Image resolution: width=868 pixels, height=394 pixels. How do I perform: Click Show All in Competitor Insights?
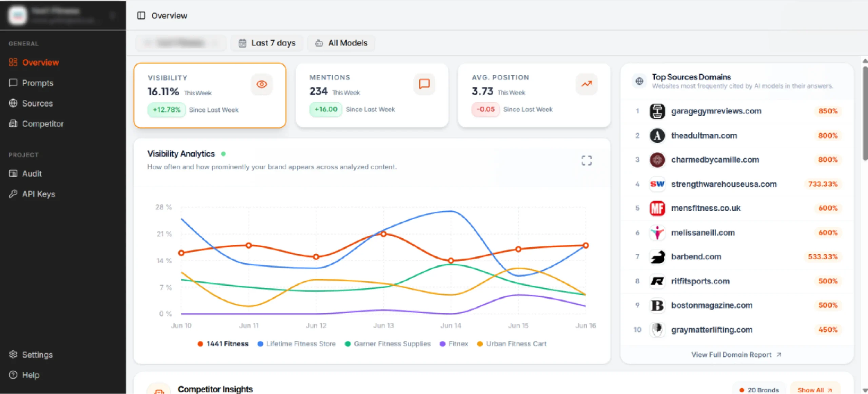point(815,390)
